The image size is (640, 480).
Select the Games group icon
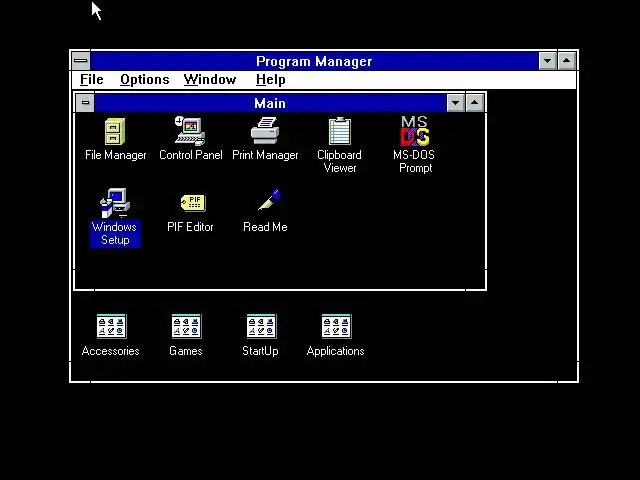point(187,326)
